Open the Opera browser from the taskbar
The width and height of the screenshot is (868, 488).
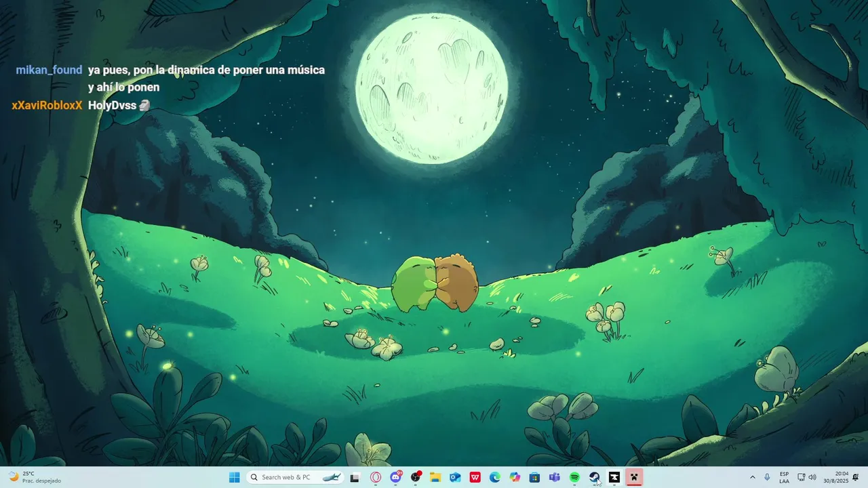[x=376, y=477]
